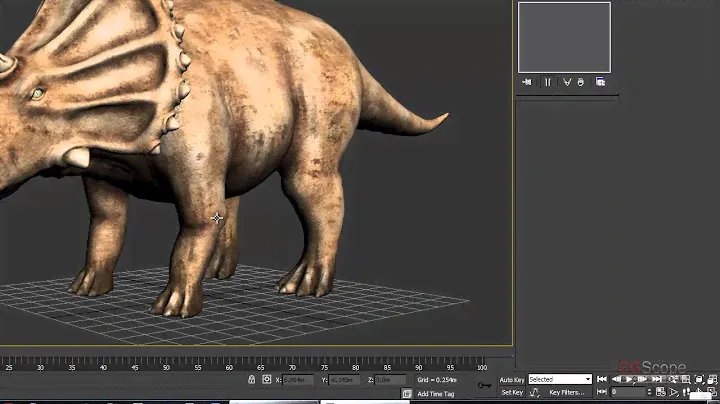The width and height of the screenshot is (720, 404).
Task: Open the Selected key filter dropdown
Action: pos(560,380)
